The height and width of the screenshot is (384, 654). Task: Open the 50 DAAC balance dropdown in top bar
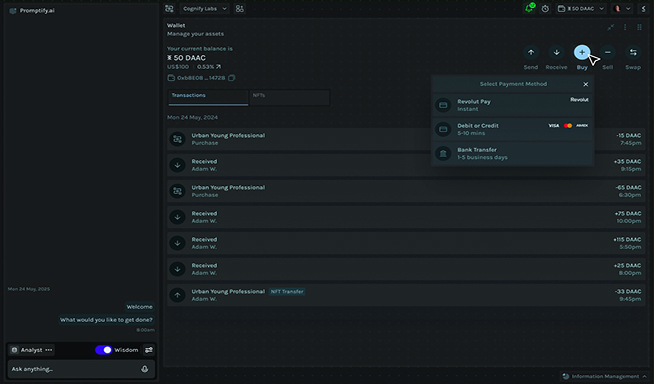[581, 8]
